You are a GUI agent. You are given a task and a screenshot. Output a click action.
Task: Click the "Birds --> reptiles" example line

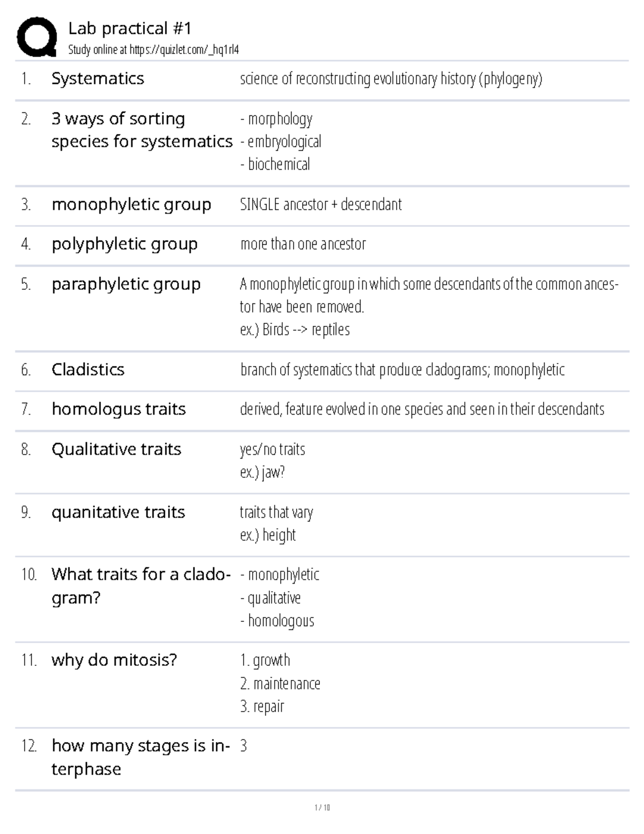[295, 329]
